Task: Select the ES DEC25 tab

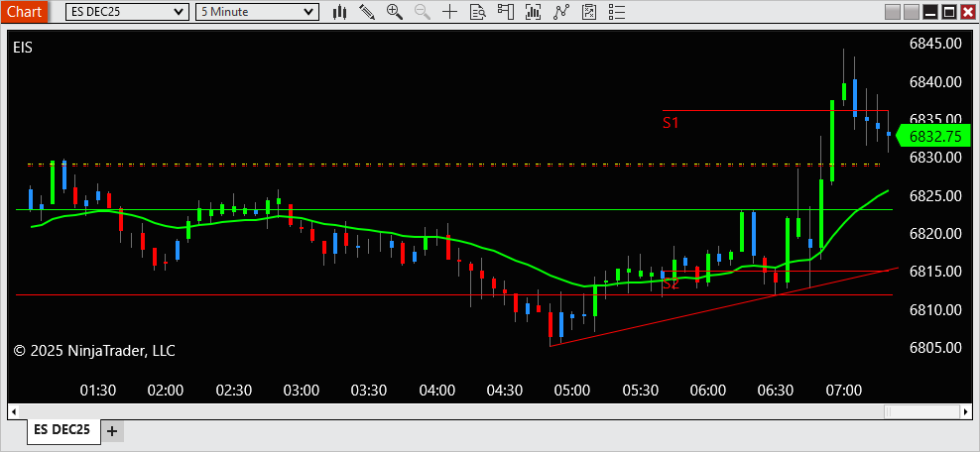Action: [61, 430]
